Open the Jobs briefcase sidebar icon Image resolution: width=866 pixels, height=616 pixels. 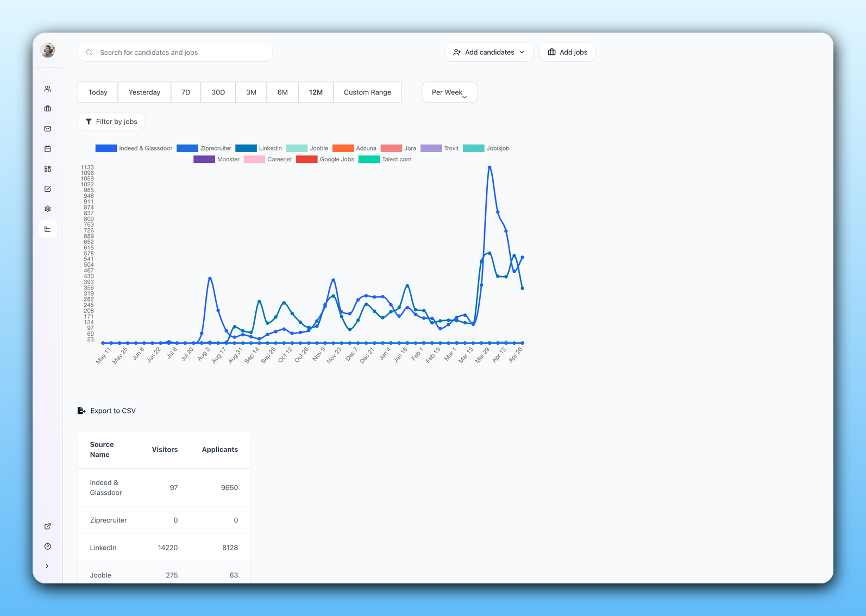[48, 109]
